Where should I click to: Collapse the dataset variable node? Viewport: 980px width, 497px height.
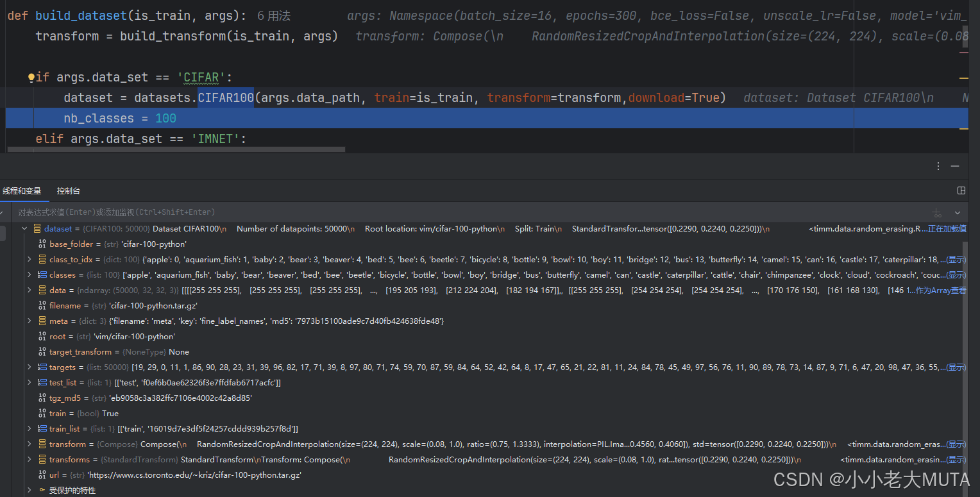(x=24, y=228)
